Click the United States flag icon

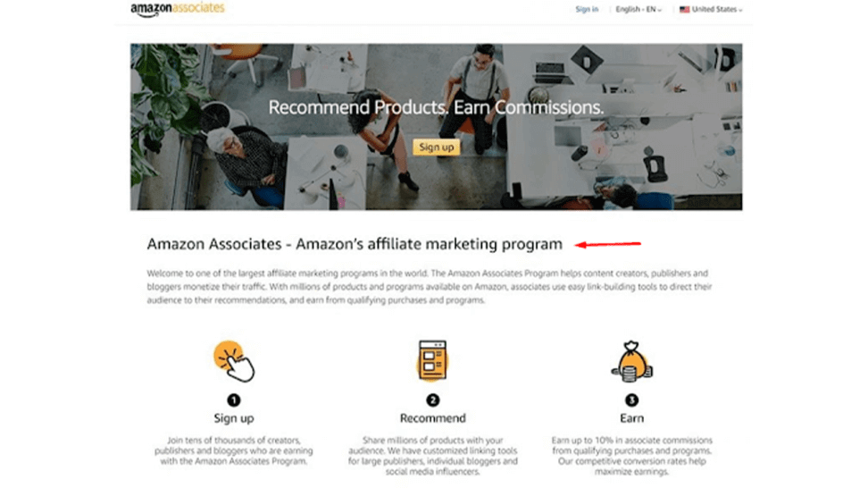coord(684,10)
